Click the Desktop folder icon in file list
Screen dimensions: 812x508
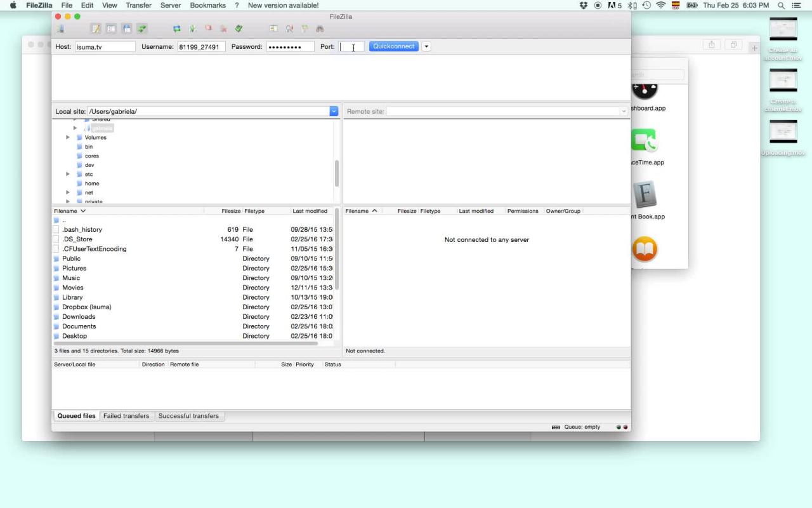[56, 337]
